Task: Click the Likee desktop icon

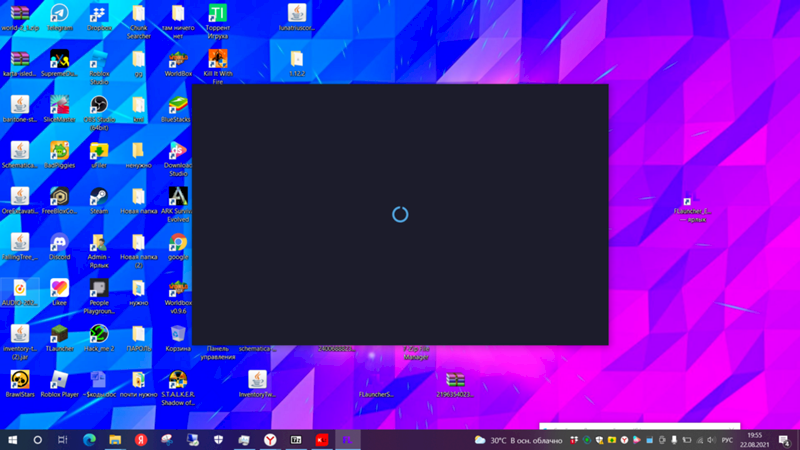Action: (60, 289)
